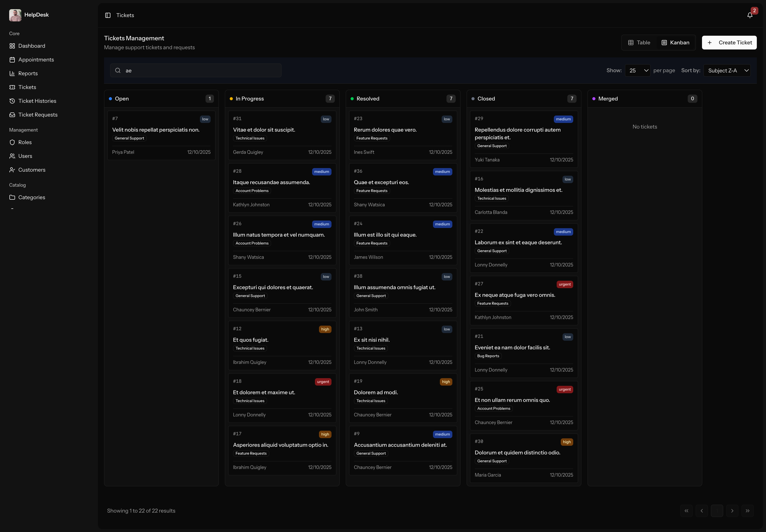Click assignee Priya Patel on ticket #7

click(123, 152)
